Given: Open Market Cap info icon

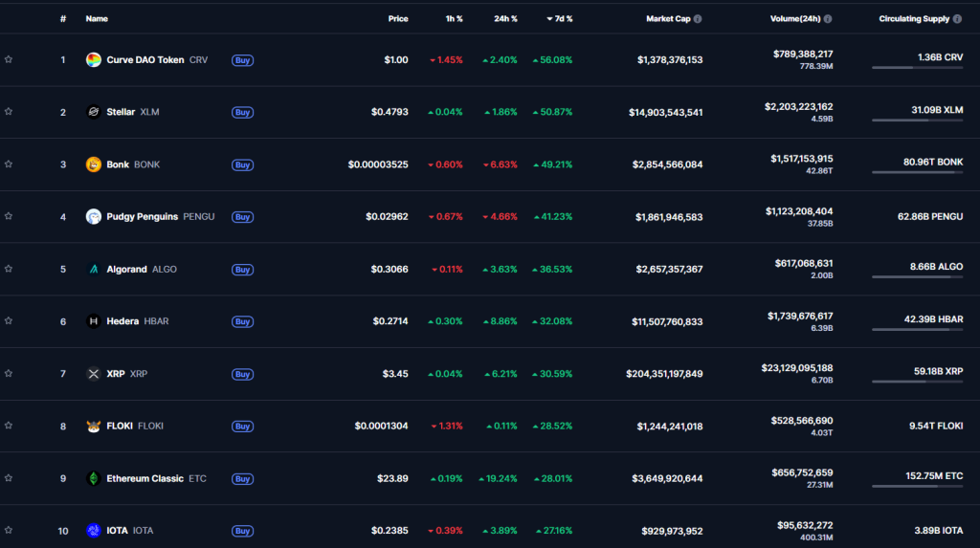Looking at the screenshot, I should click(698, 19).
